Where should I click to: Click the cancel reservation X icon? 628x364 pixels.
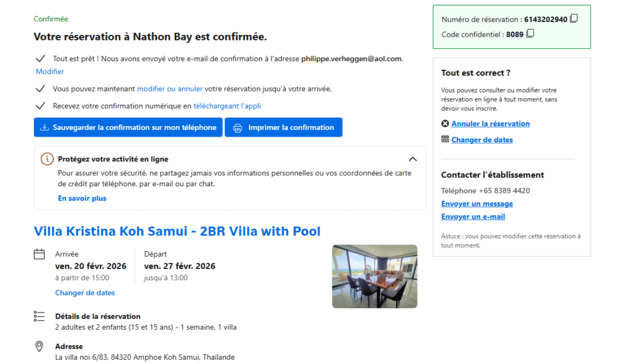445,123
